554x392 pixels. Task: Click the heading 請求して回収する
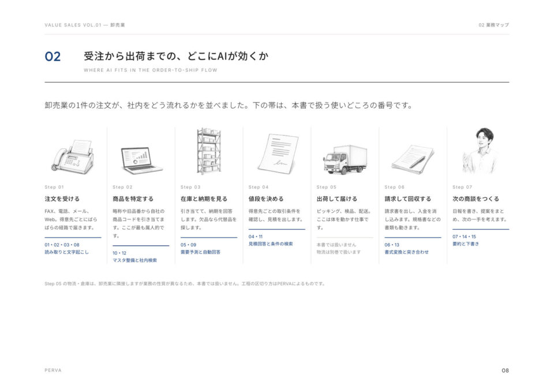pos(408,199)
